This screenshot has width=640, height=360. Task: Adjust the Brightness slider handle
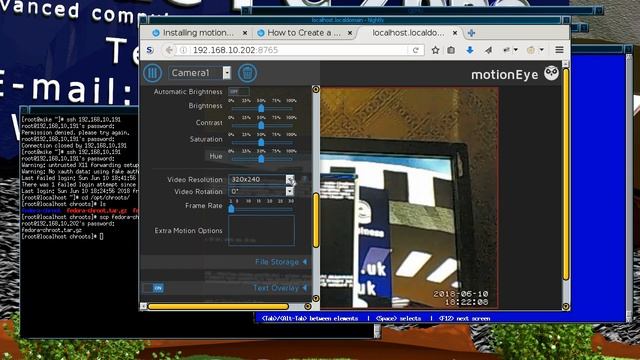coord(261,108)
